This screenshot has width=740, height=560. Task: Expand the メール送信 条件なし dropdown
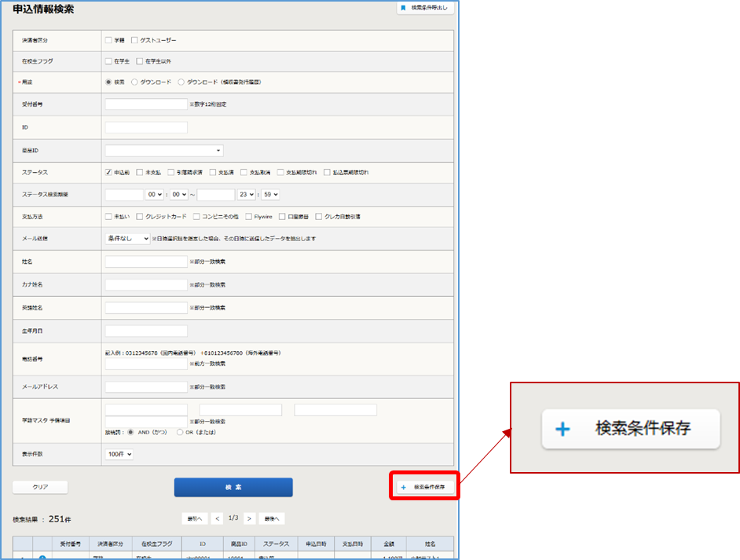(127, 239)
